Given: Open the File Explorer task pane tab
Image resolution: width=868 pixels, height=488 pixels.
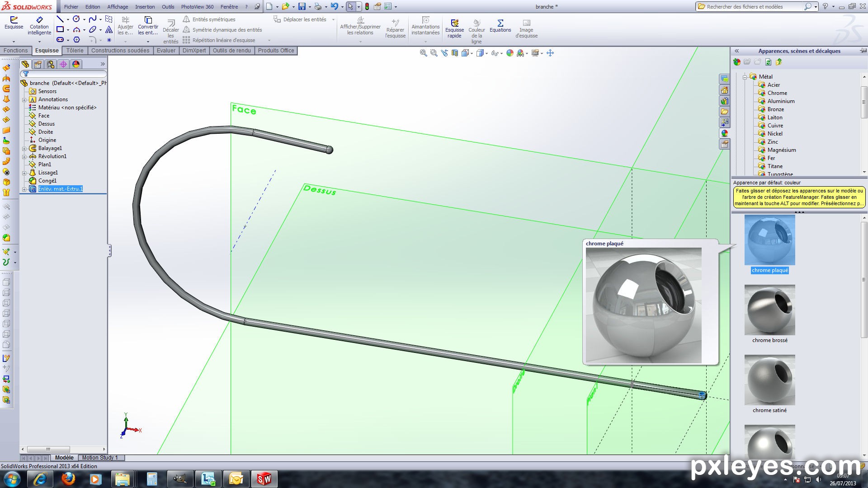Looking at the screenshot, I should 725,112.
